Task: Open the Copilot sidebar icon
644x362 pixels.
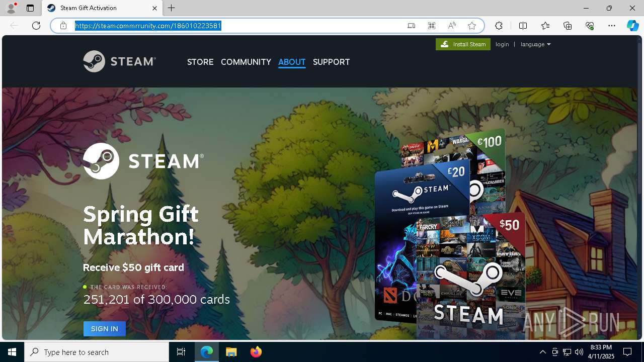Action: [x=632, y=26]
